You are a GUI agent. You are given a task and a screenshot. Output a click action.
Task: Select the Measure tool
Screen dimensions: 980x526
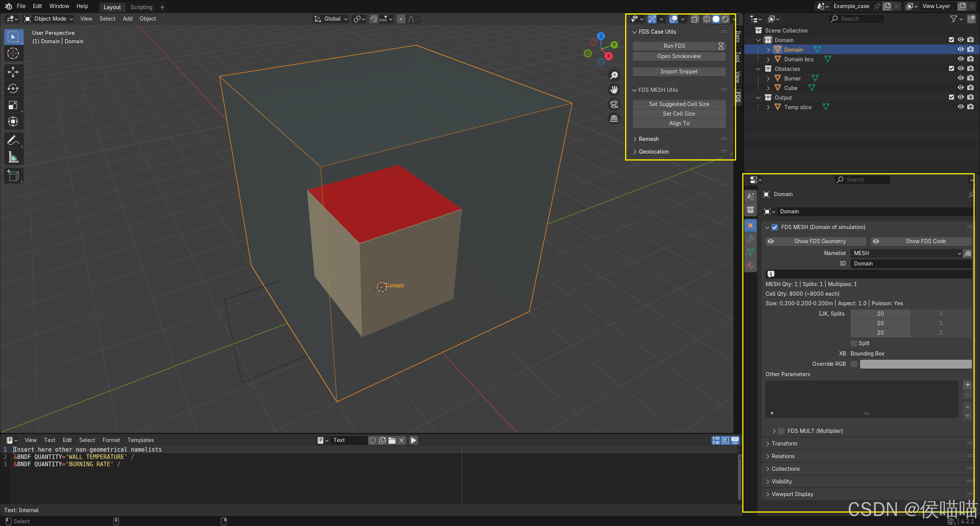pos(13,157)
